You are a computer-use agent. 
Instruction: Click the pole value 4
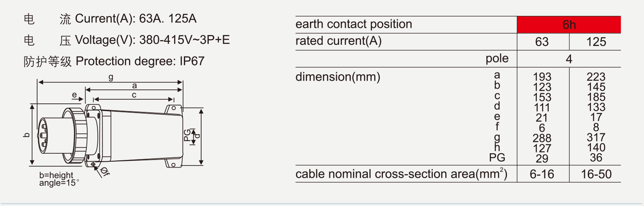pyautogui.click(x=569, y=59)
